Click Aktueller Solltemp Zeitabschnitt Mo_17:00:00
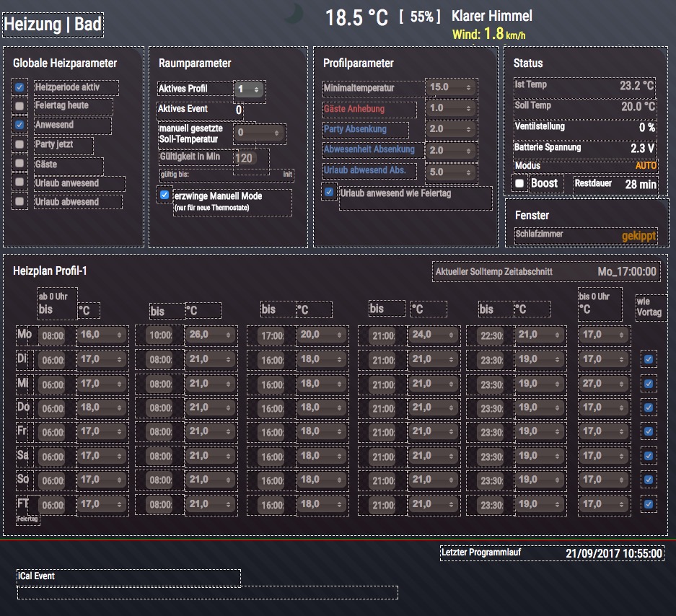 tap(546, 272)
